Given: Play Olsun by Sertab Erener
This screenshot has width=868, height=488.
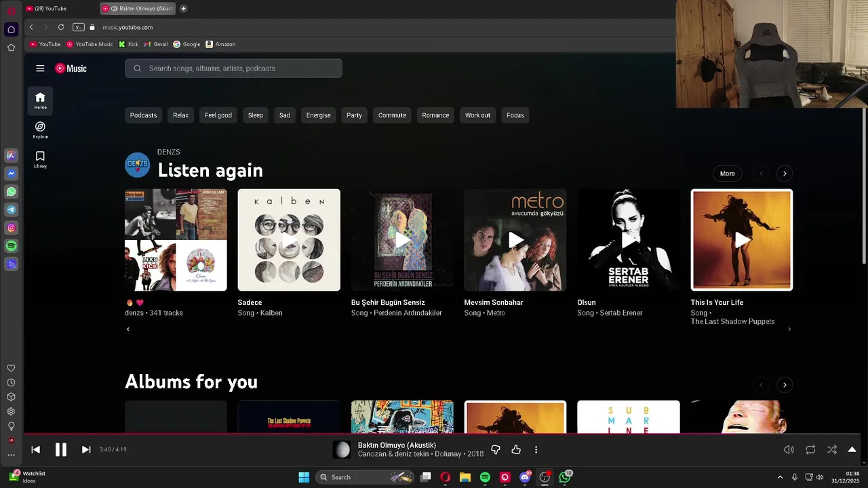Looking at the screenshot, I should 629,240.
